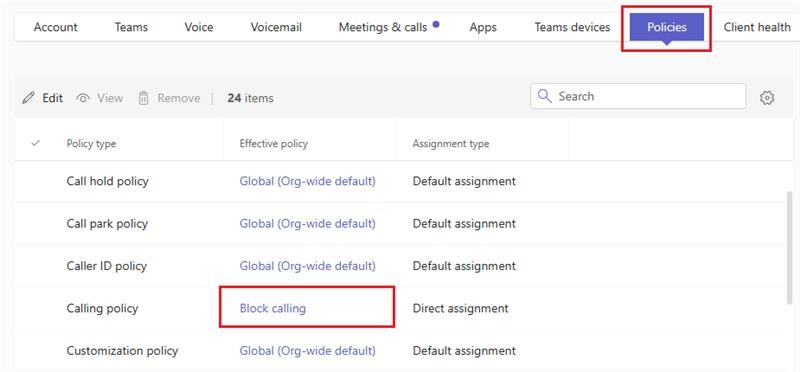Click the 24 items count text
The image size is (800, 372).
point(251,98)
